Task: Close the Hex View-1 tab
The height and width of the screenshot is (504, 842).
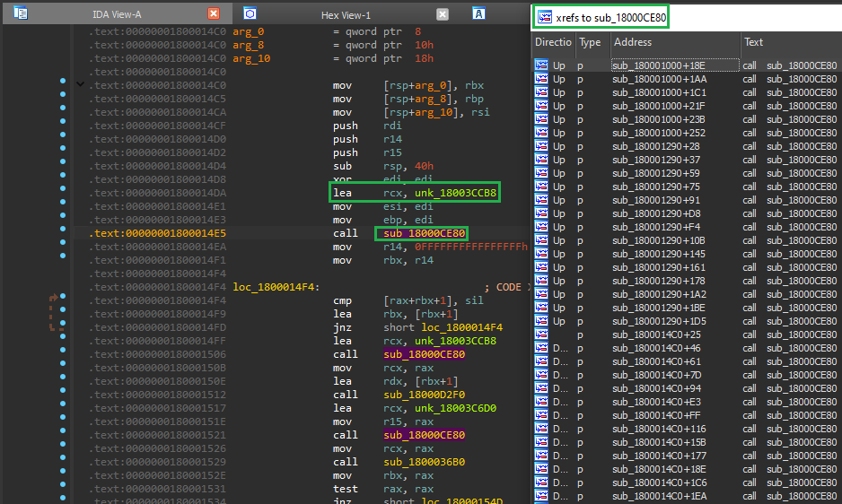Action: point(442,14)
